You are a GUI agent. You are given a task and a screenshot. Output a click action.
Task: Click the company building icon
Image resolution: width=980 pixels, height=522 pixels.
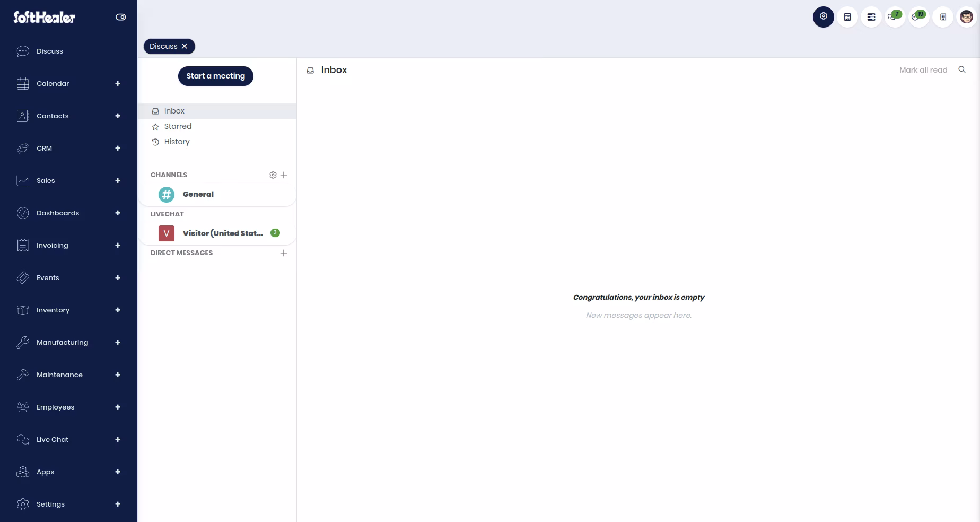943,17
